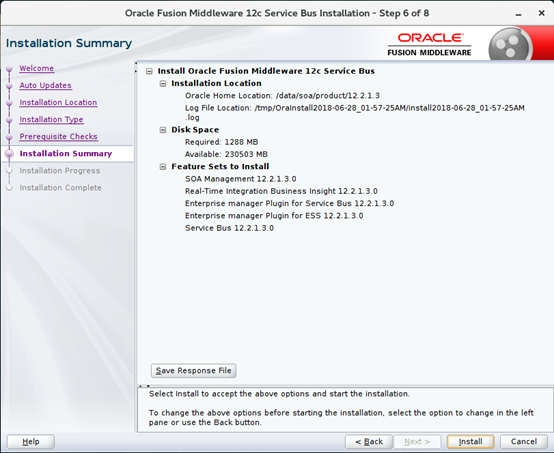This screenshot has height=453, width=554.
Task: Select Enterprise manager Plugin for ESS row
Action: (274, 216)
